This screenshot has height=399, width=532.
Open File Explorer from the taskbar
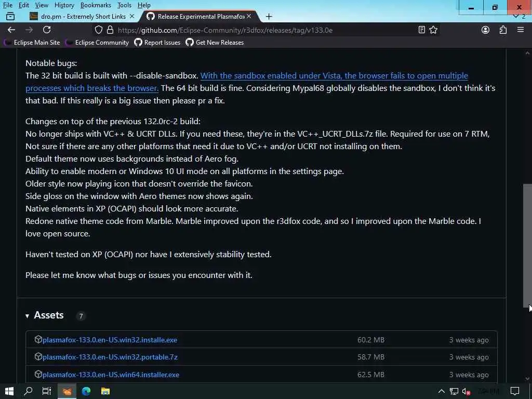click(x=105, y=391)
